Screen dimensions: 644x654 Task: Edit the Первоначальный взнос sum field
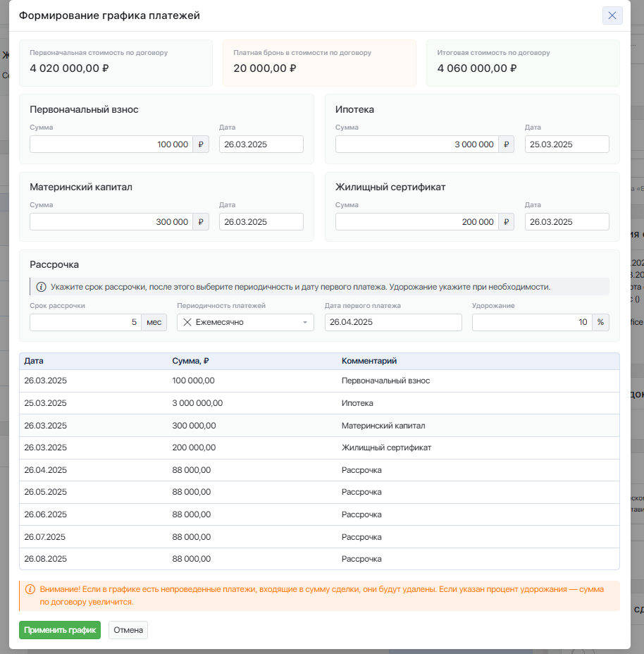tap(111, 144)
